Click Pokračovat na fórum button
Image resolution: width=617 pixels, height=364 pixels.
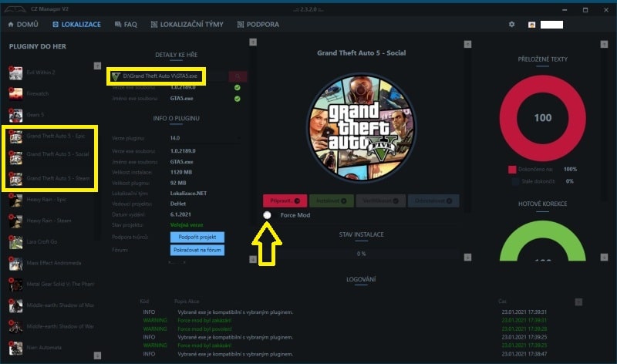(x=197, y=250)
